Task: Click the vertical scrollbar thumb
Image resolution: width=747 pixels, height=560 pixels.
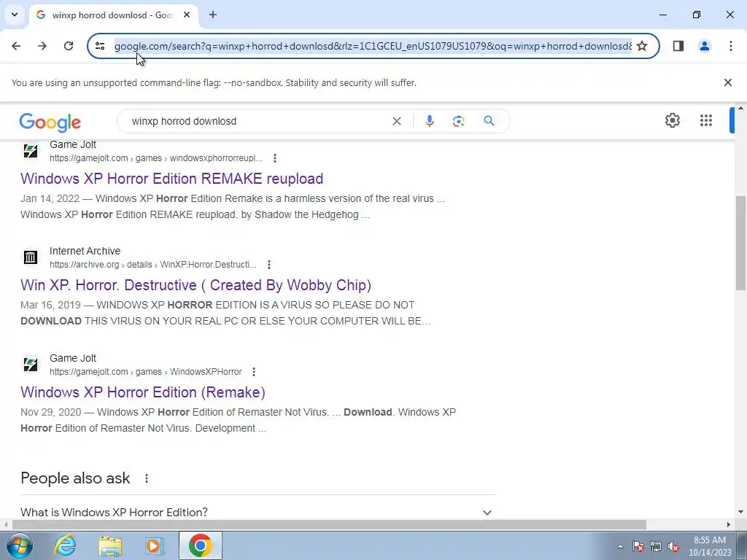Action: [740, 243]
